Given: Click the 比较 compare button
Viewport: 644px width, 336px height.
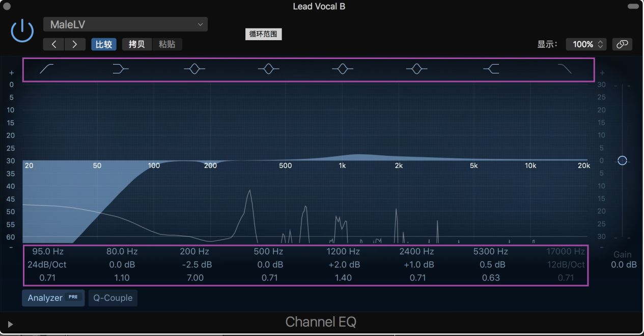Looking at the screenshot, I should tap(104, 44).
